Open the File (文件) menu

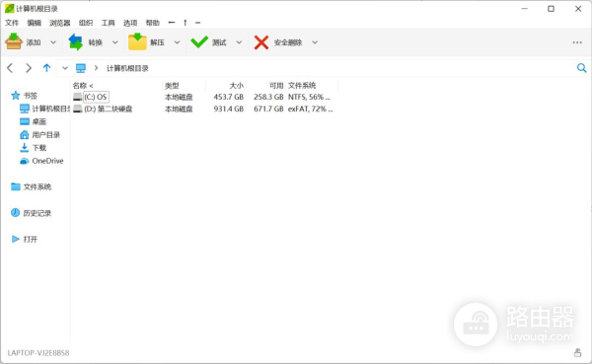pos(12,23)
